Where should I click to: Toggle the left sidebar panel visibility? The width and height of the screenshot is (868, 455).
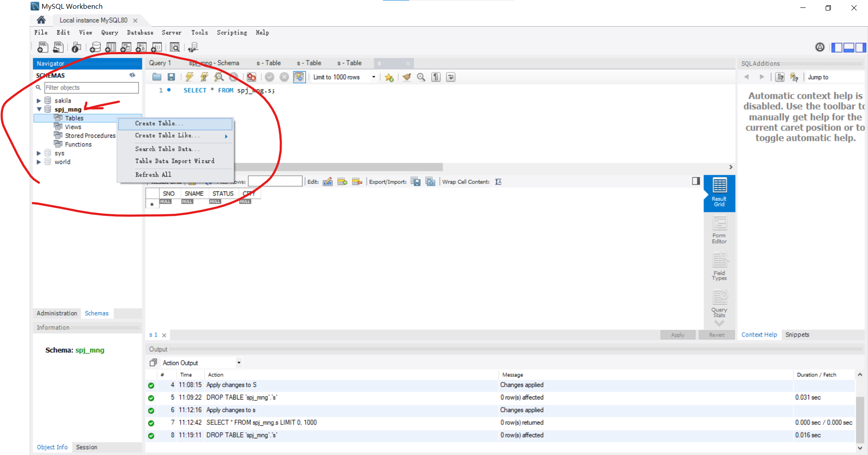tap(837, 47)
